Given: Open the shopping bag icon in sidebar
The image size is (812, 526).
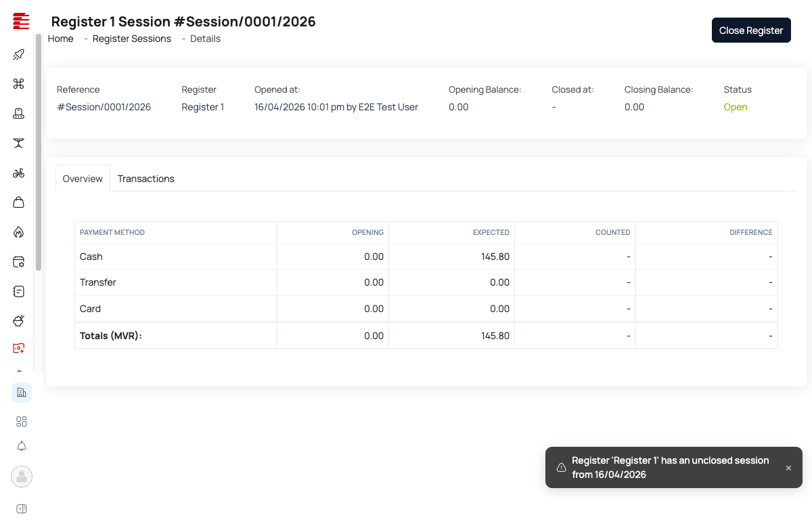Looking at the screenshot, I should coord(19,202).
